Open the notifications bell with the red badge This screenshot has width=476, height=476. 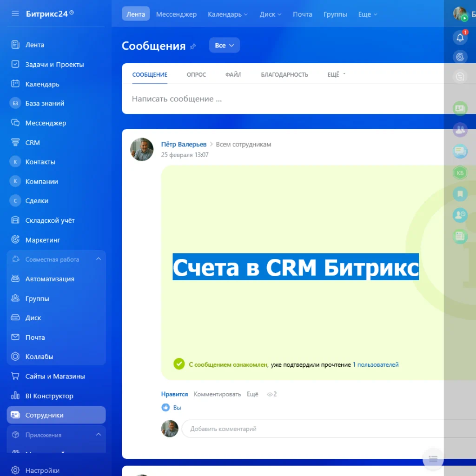coord(460,37)
